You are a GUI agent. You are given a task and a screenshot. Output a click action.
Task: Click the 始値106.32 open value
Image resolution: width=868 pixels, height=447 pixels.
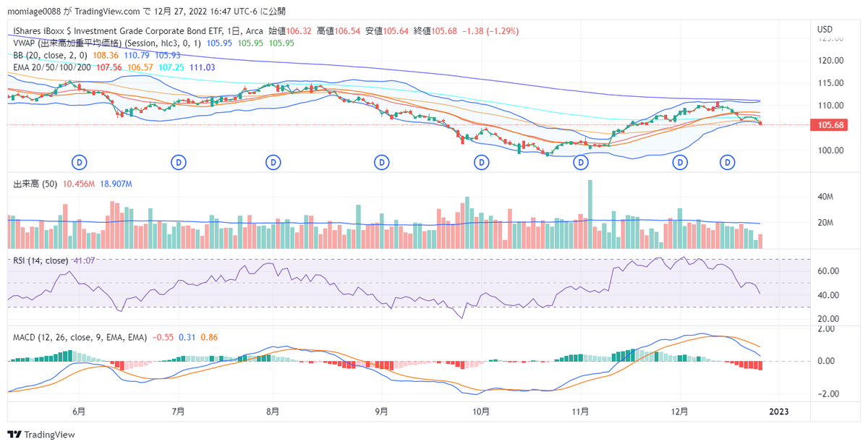pos(290,31)
